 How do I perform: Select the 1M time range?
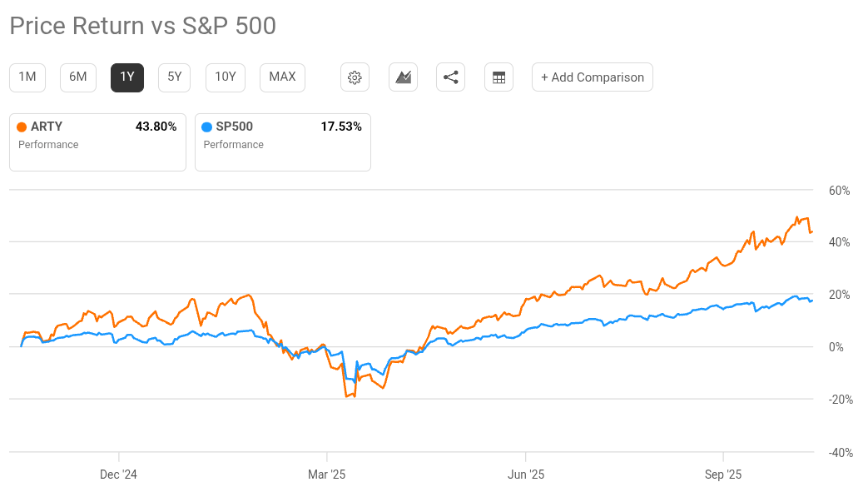(27, 77)
